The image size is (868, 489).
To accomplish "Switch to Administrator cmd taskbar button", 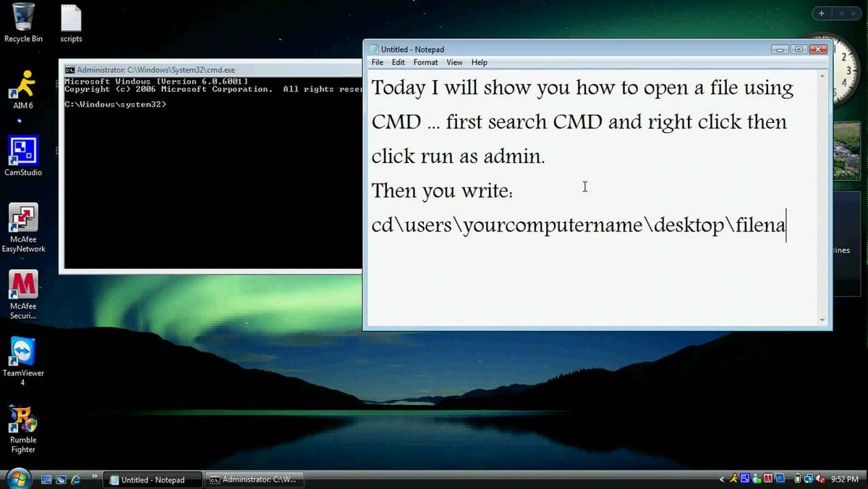I will pyautogui.click(x=253, y=479).
